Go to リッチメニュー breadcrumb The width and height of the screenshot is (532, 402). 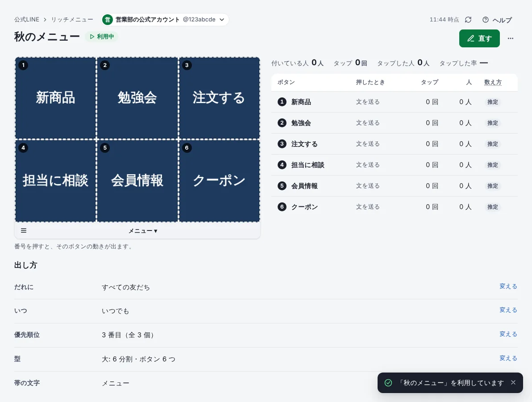tap(72, 20)
